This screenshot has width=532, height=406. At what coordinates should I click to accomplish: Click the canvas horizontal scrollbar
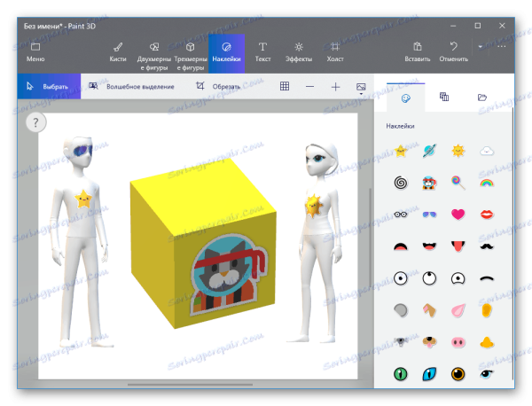(x=190, y=385)
